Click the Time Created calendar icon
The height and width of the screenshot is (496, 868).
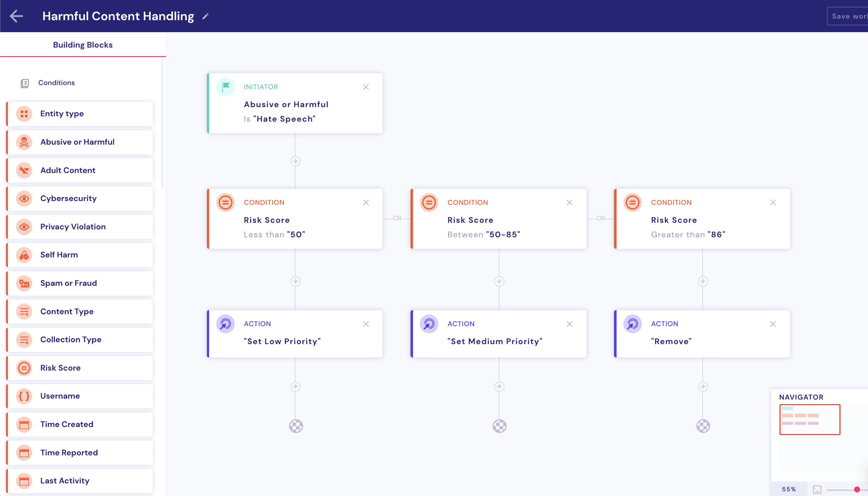24,424
